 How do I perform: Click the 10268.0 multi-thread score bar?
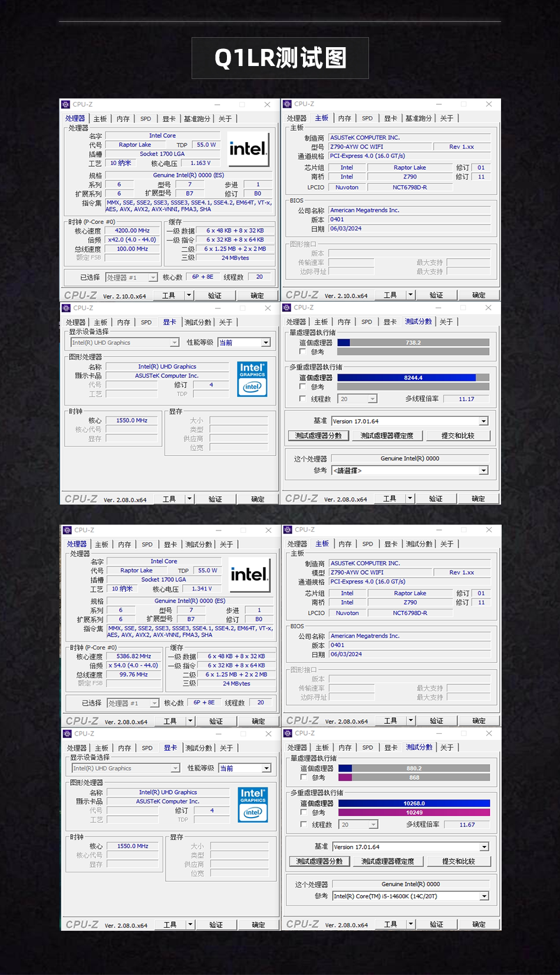414,803
